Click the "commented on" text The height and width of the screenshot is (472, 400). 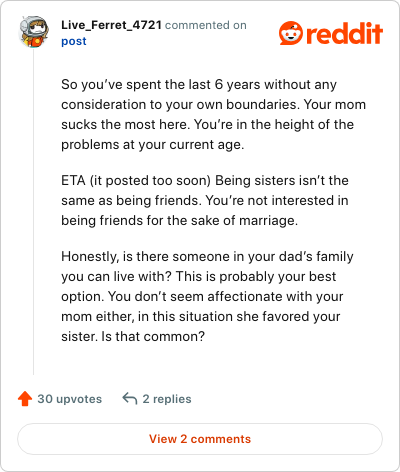tap(206, 25)
